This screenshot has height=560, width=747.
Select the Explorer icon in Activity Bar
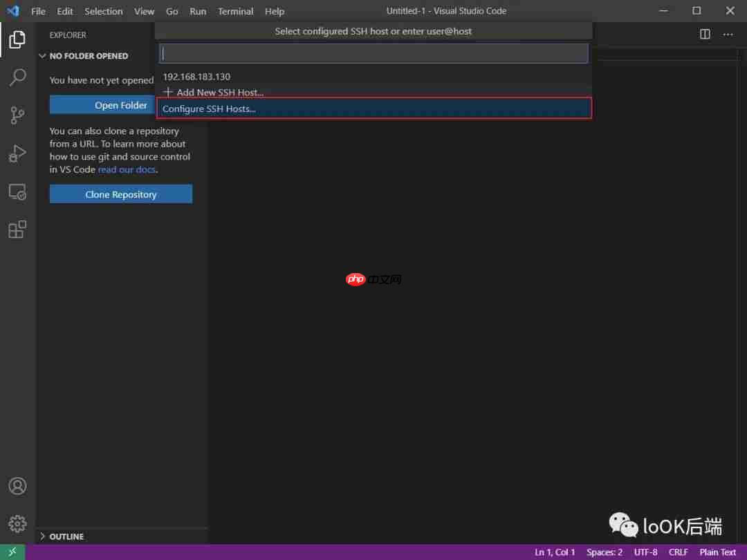(x=17, y=39)
